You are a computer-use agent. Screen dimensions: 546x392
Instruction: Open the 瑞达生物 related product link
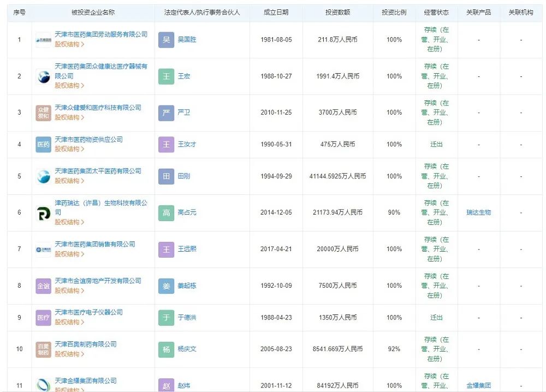pos(478,212)
